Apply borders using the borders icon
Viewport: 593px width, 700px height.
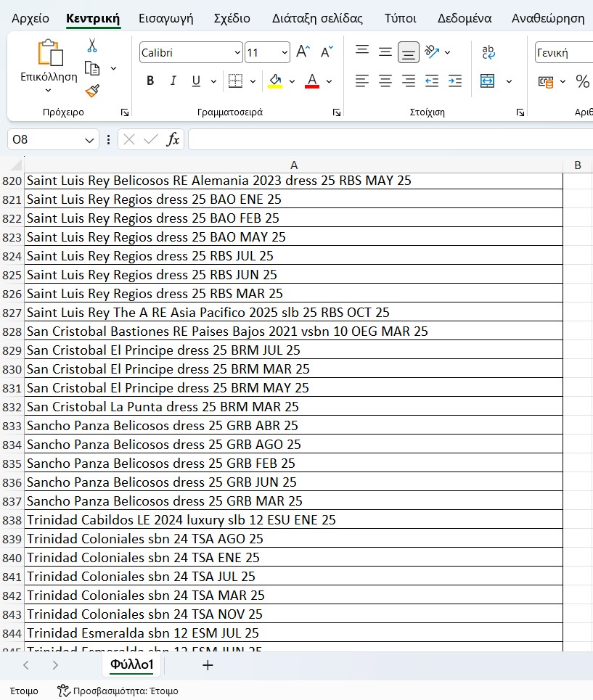pos(235,81)
